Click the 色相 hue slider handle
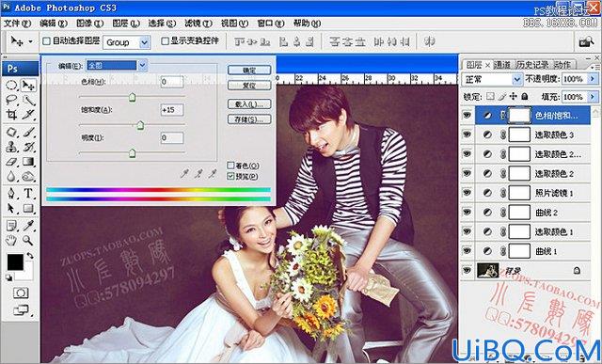Screen dimensions: 602x364 (132, 97)
